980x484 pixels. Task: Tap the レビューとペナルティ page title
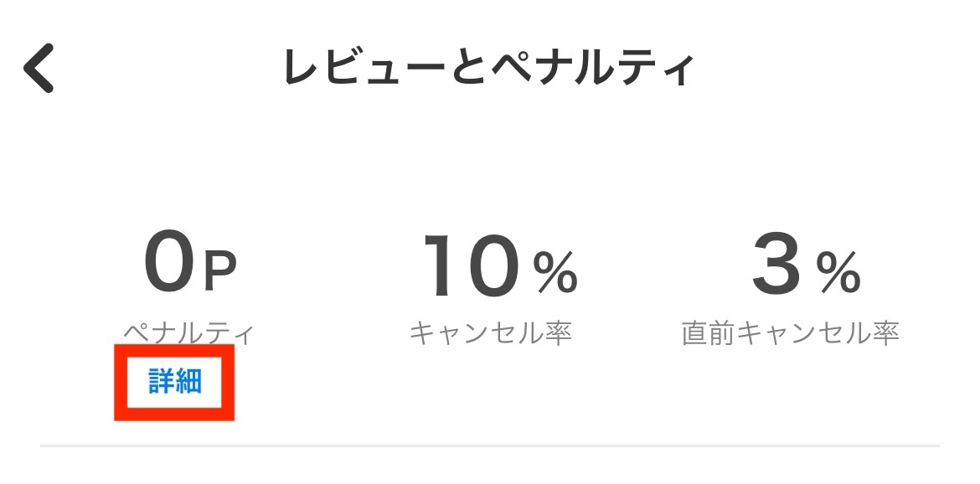(489, 69)
